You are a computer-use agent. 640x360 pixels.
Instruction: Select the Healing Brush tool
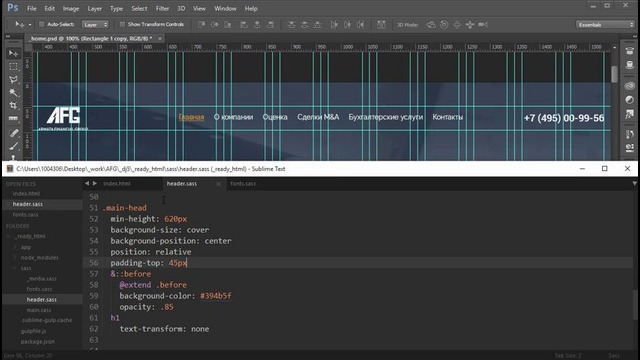pos(13,133)
